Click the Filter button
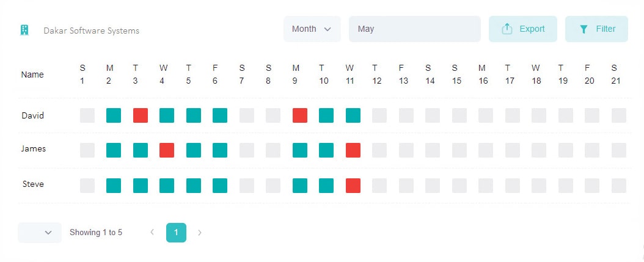Screen dimensions: 644x262 click(596, 29)
